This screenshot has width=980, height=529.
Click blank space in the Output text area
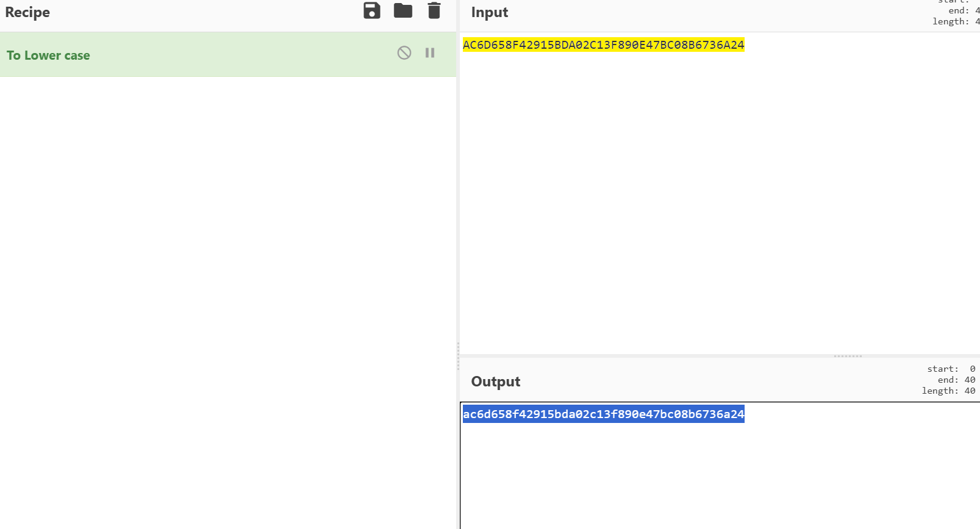[x=720, y=481]
